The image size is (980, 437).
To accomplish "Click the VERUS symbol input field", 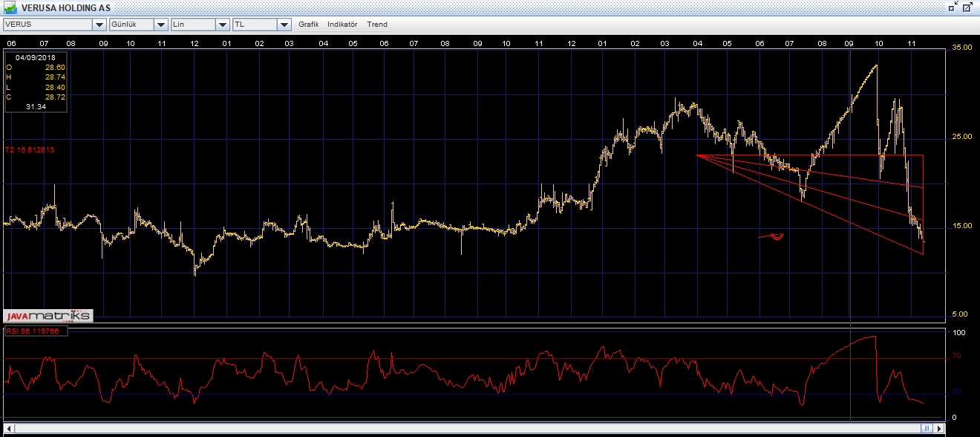I will click(48, 25).
